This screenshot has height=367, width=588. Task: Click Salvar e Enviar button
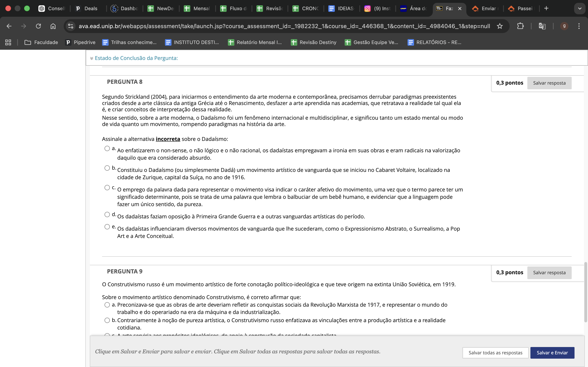pyautogui.click(x=552, y=353)
